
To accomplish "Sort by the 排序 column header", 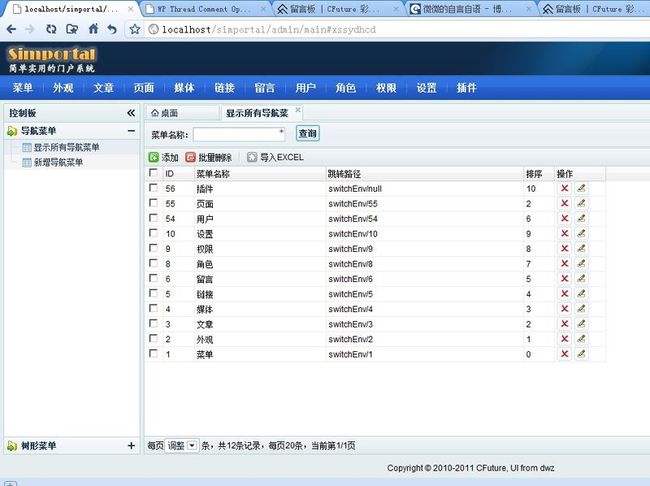I will point(534,174).
